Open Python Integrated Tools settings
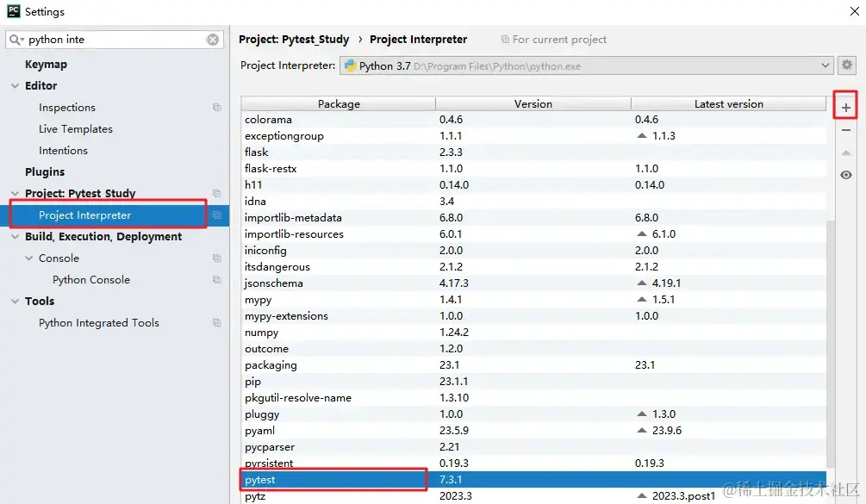This screenshot has height=504, width=866. point(99,322)
